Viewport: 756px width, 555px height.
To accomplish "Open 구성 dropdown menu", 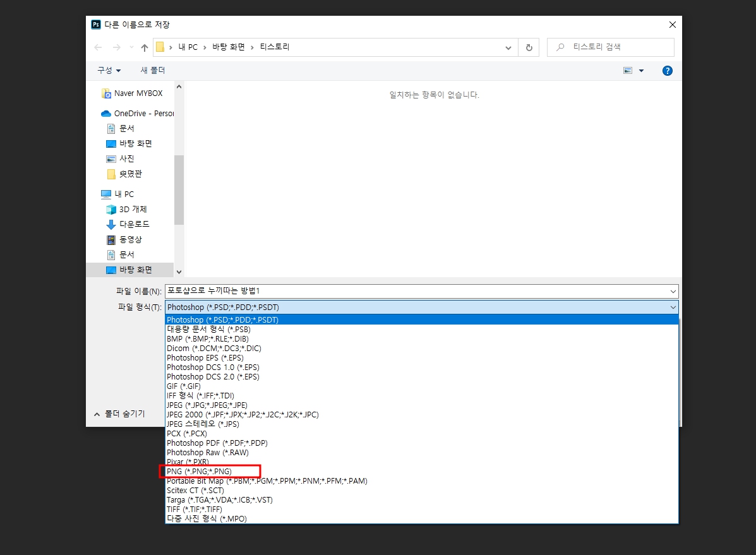I will (x=109, y=70).
